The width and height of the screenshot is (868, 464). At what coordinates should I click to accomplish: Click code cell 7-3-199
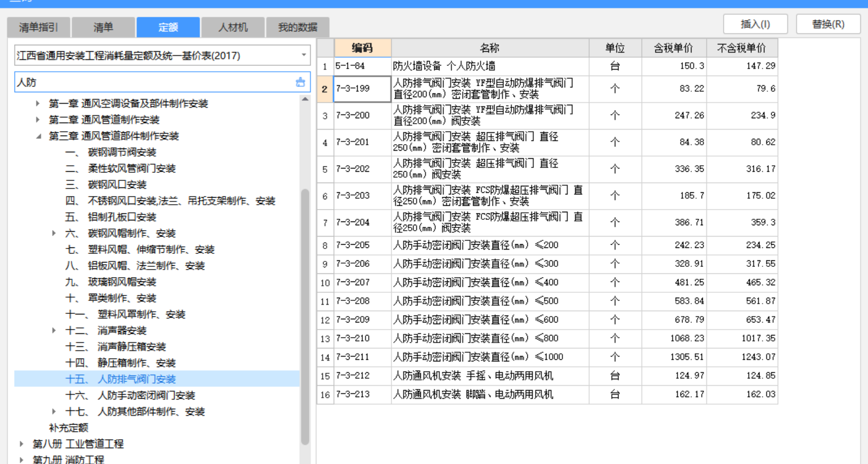click(x=362, y=89)
